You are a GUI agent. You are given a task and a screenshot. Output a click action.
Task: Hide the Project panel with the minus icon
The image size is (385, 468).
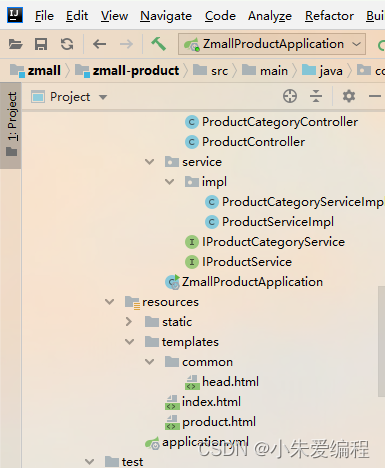click(x=375, y=96)
